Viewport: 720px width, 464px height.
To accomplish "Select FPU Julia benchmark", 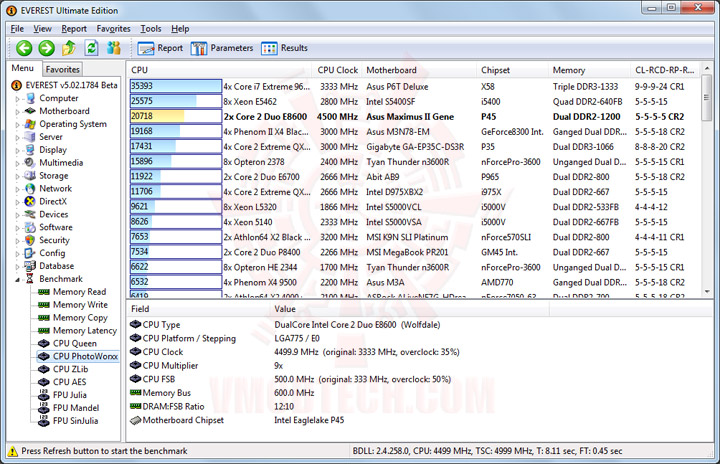I will pos(70,395).
